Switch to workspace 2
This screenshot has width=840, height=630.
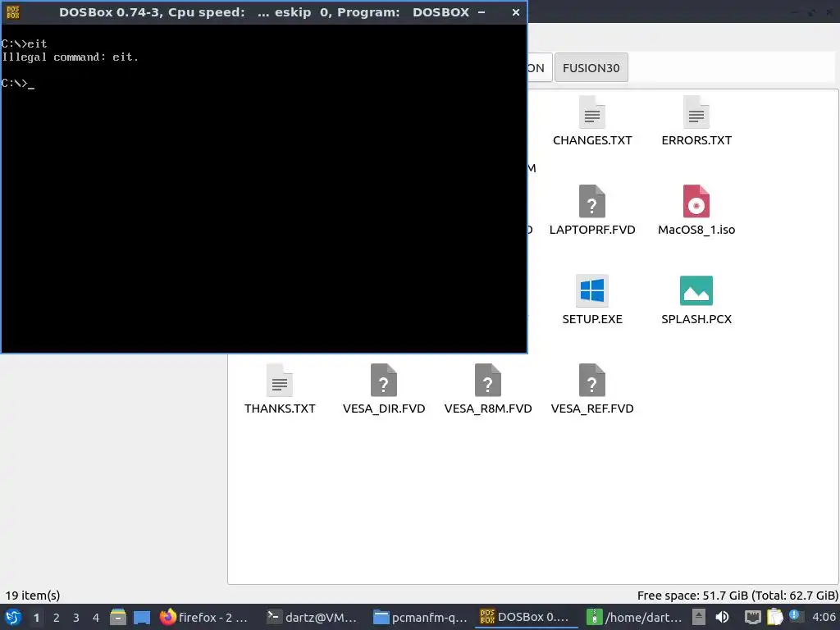[x=57, y=618]
